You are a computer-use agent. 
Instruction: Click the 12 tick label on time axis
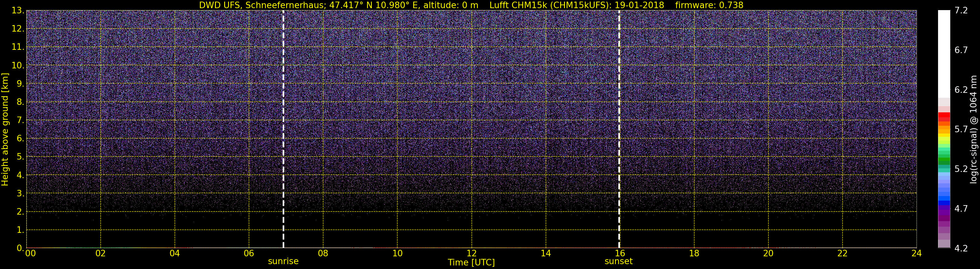pos(471,253)
